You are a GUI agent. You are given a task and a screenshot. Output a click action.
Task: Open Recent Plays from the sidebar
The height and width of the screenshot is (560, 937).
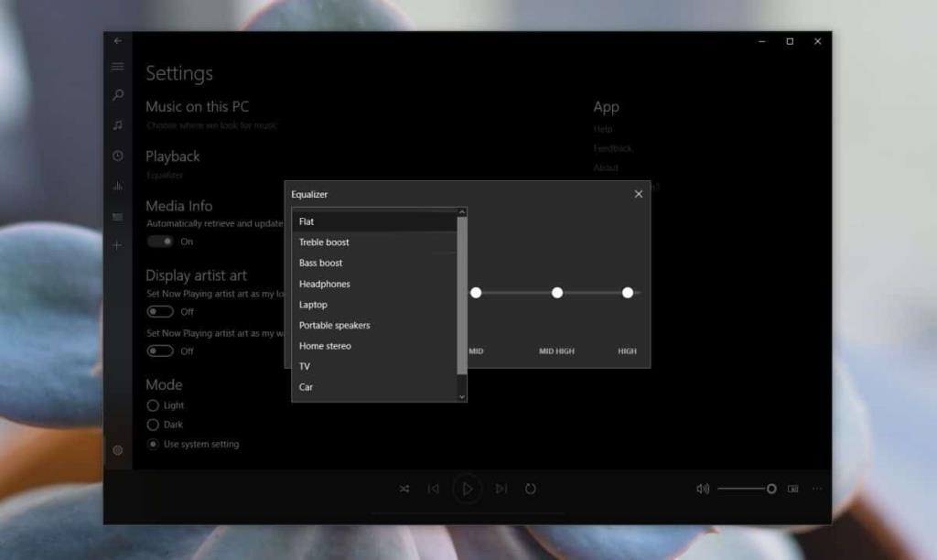pos(117,155)
